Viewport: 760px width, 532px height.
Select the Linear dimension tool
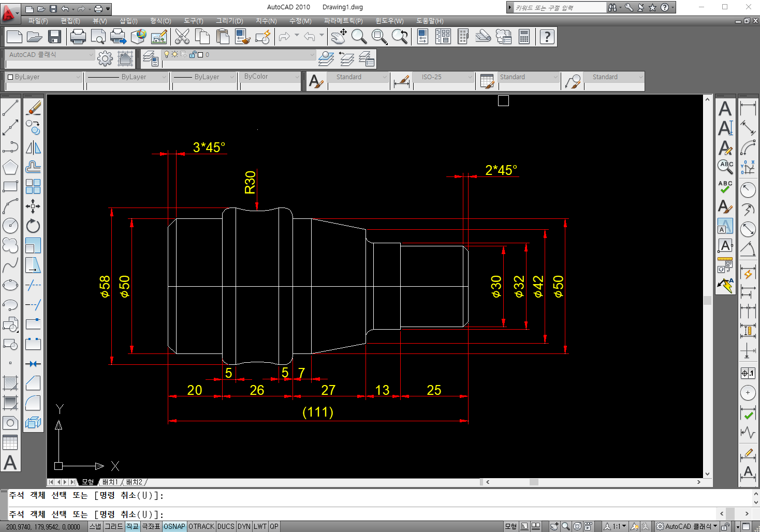[748, 108]
